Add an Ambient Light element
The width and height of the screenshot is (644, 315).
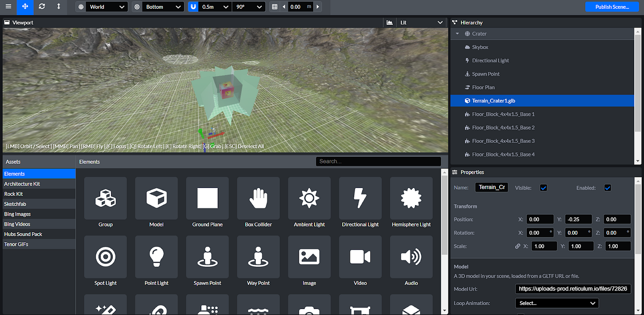point(309,203)
